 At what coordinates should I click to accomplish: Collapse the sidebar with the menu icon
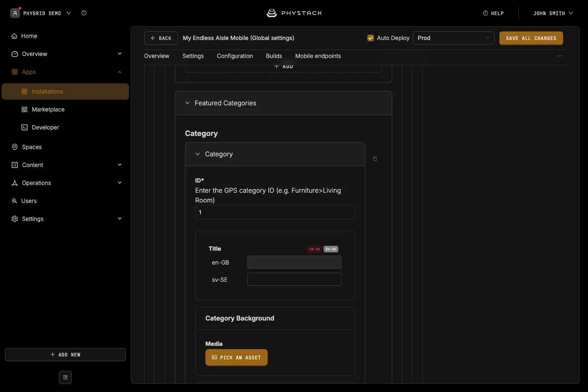(65, 377)
